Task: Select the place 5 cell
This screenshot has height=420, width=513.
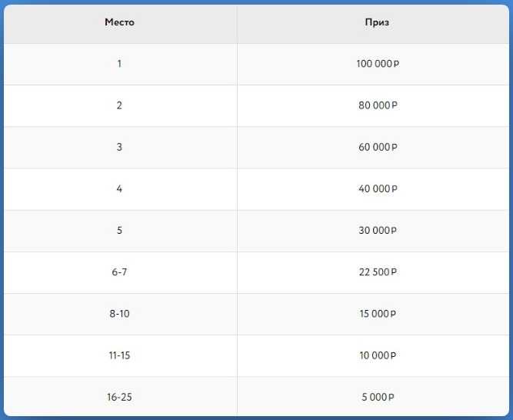Action: click(119, 231)
